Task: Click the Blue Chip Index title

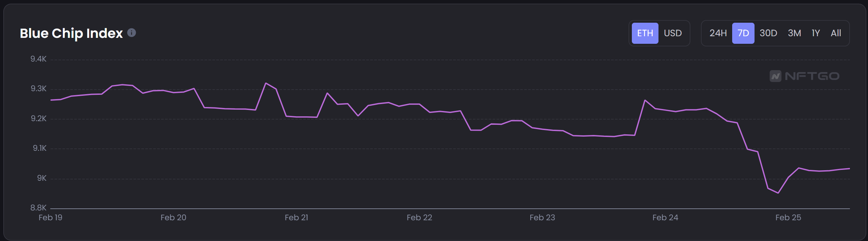Action: 71,33
